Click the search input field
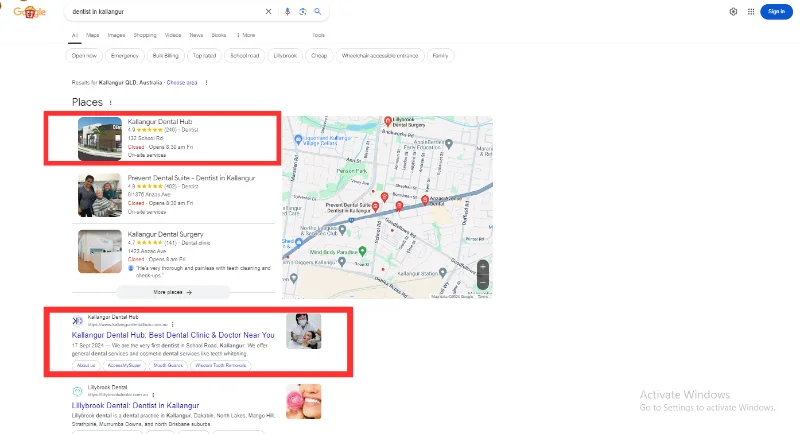Screen dimensions: 800x434 (x=166, y=11)
